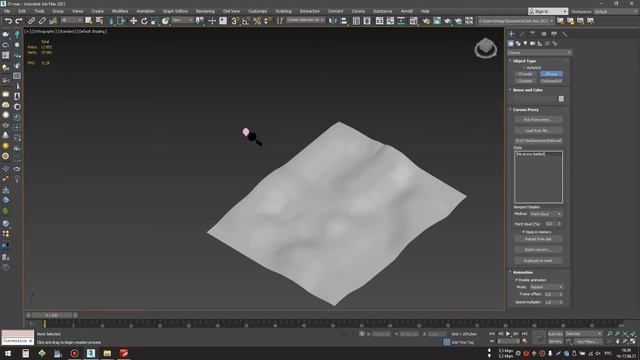The image size is (640, 360).
Task: Click the Play Animation button
Action: click(508, 334)
